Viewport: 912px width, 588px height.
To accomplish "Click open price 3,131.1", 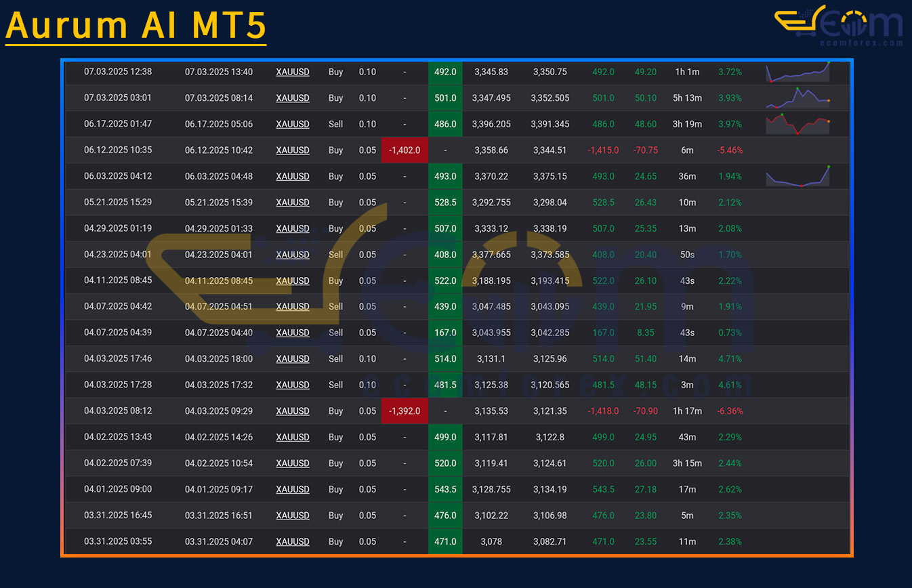I will click(x=493, y=359).
